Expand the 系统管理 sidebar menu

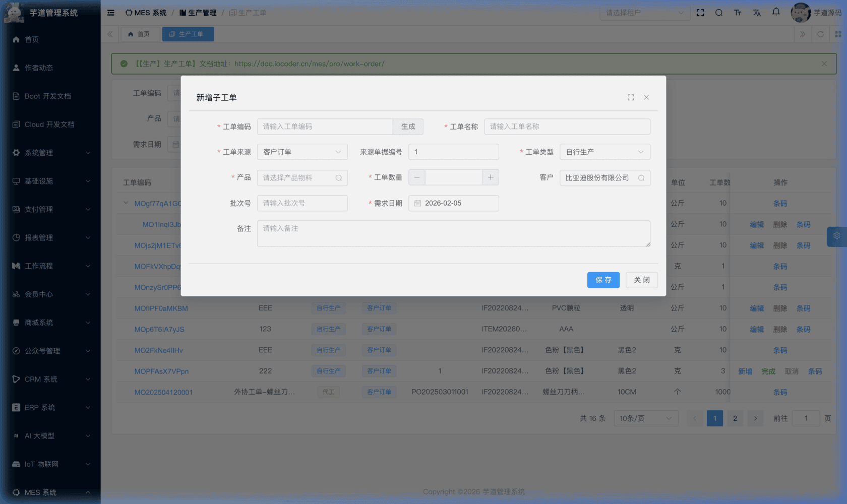click(50, 152)
